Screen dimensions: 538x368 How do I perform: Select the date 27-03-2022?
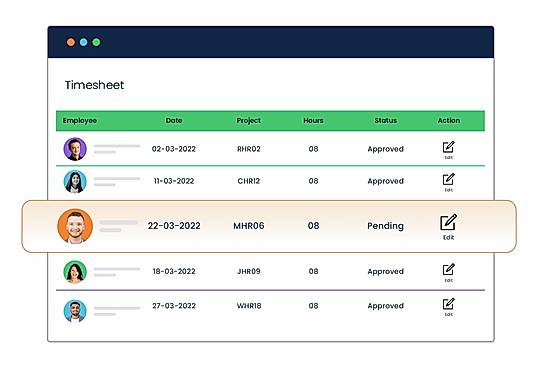pos(174,306)
